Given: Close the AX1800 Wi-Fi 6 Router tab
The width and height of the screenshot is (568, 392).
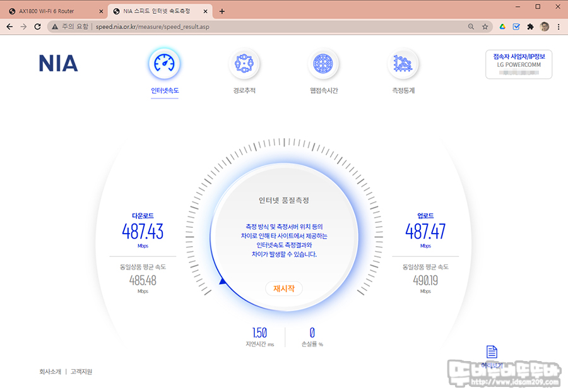Looking at the screenshot, I should 101,11.
